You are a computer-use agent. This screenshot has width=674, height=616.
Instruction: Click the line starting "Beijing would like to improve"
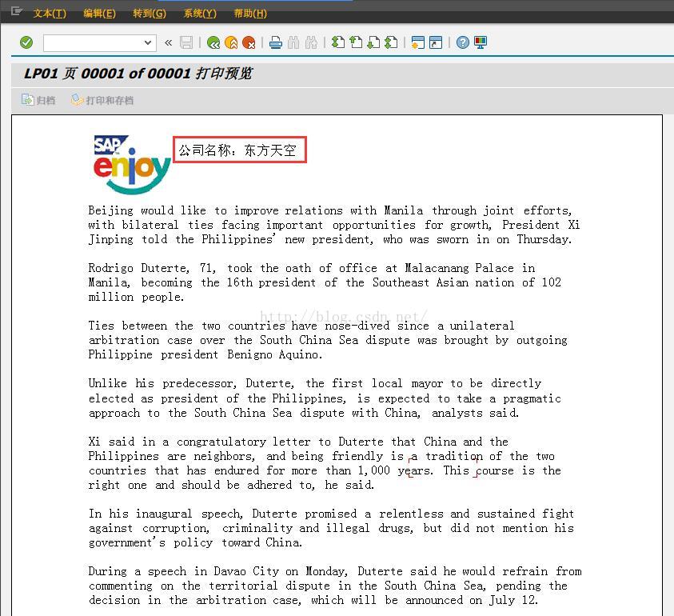tap(330, 210)
